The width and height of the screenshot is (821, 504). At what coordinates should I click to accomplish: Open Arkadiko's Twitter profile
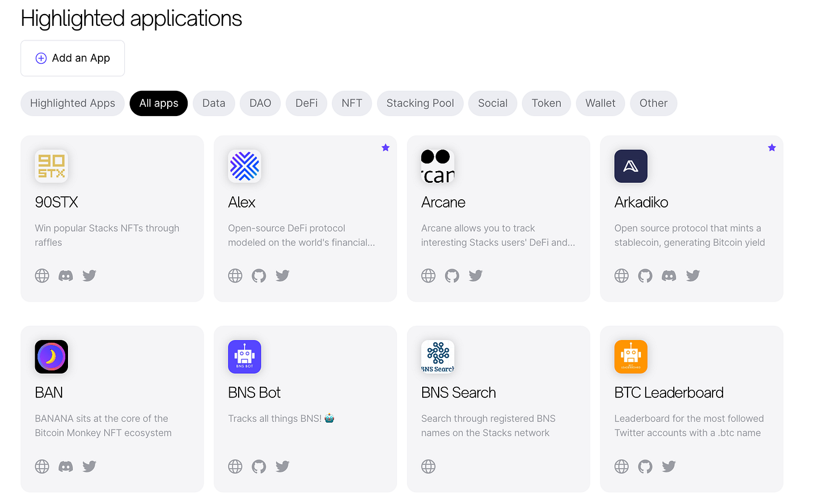point(693,275)
